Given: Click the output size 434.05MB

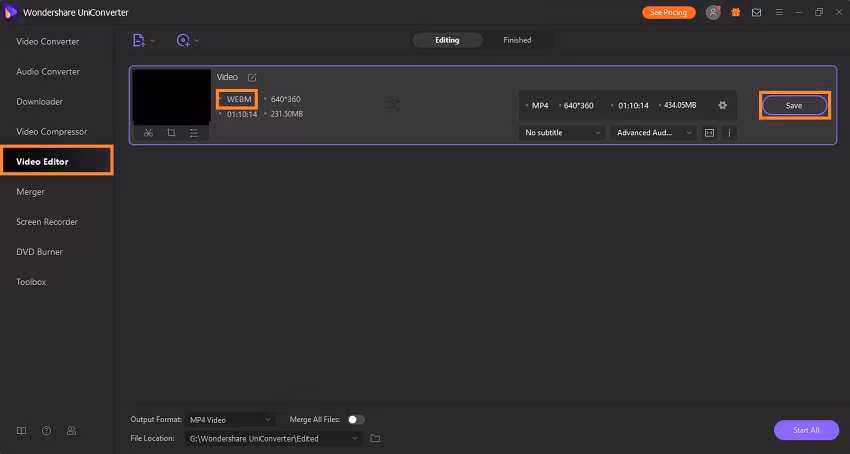Looking at the screenshot, I should tap(680, 106).
